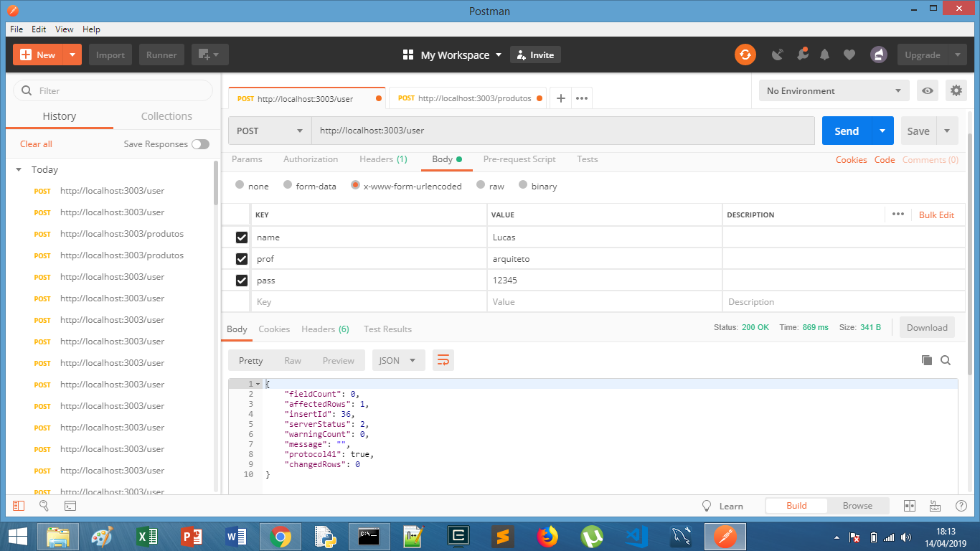Click the Invite button
The height and width of the screenshot is (551, 980).
[x=535, y=55]
